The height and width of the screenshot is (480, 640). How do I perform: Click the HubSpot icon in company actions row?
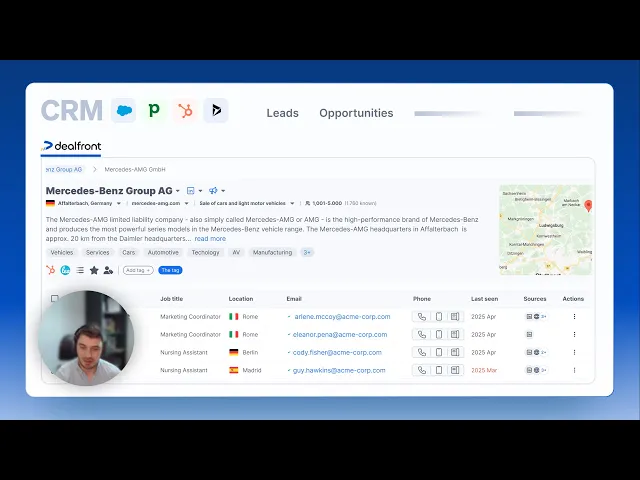pos(51,270)
